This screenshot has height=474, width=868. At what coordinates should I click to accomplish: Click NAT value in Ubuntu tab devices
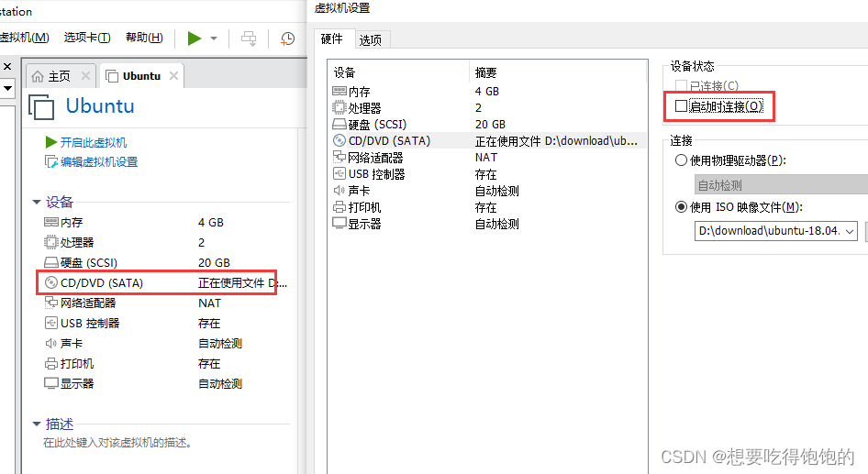pyautogui.click(x=209, y=303)
